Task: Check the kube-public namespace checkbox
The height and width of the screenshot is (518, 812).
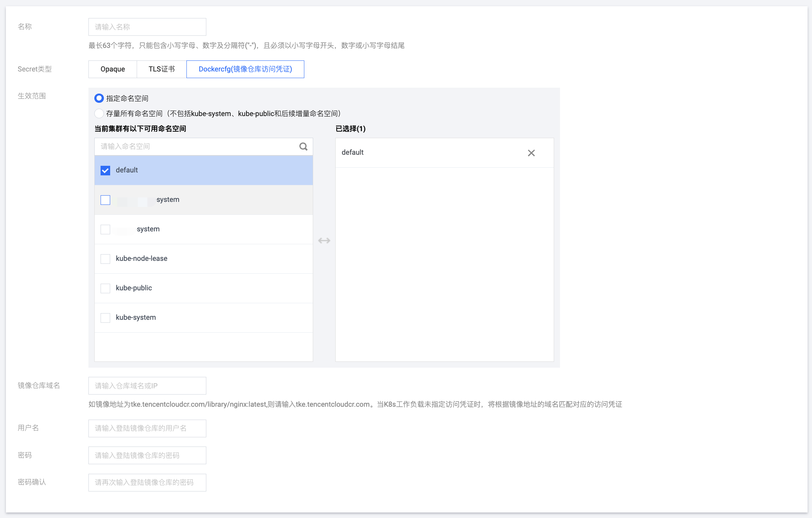Action: pyautogui.click(x=105, y=288)
